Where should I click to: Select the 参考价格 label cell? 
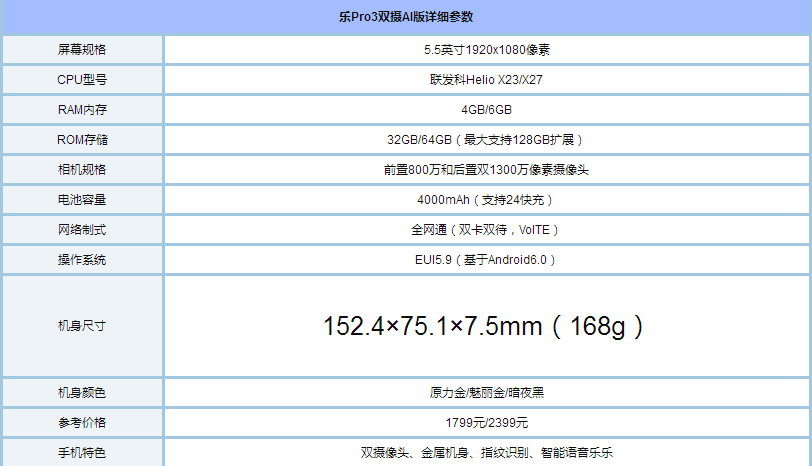tap(82, 423)
